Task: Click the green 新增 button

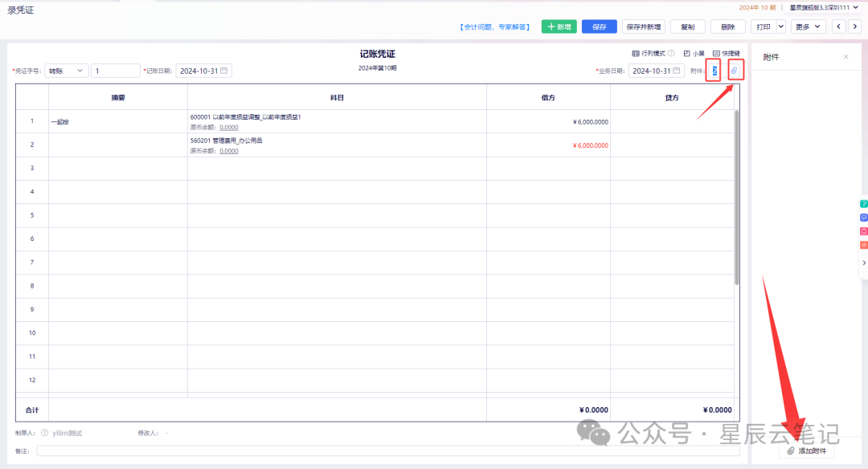Action: (x=559, y=27)
